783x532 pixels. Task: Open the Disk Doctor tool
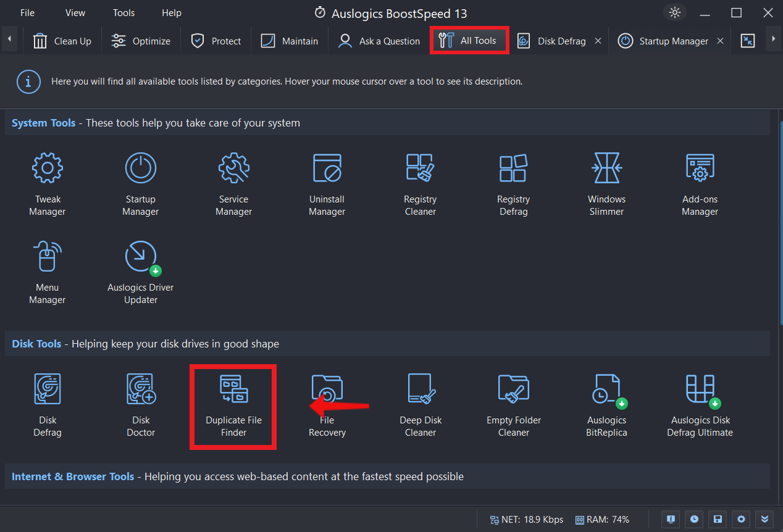coord(141,405)
